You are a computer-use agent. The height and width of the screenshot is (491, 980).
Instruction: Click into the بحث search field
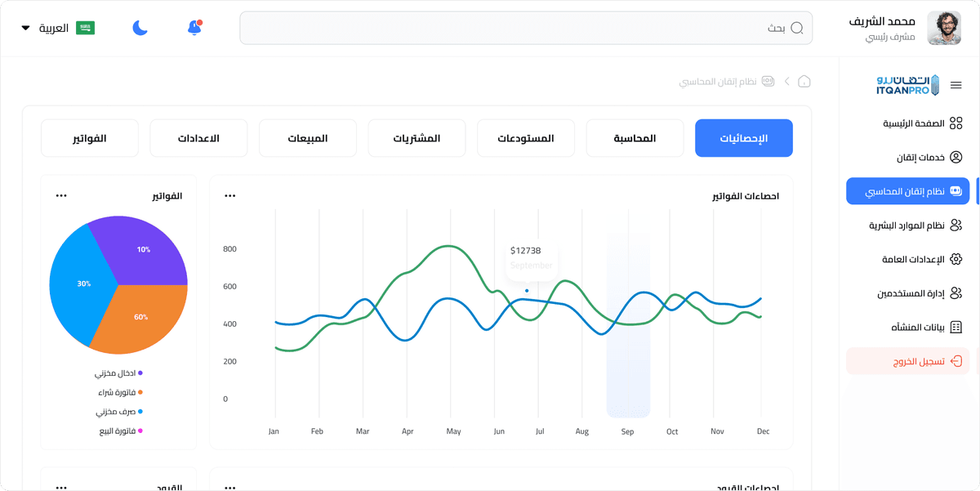(514, 28)
